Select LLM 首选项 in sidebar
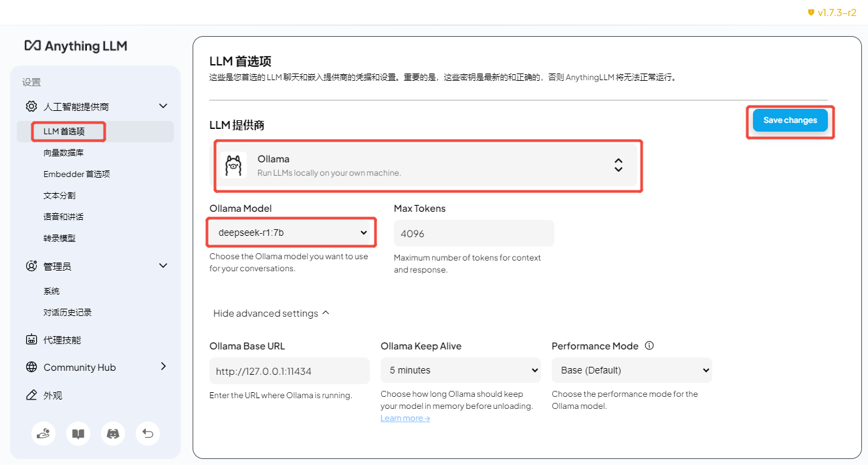Screen dimensions: 868x465 point(96,132)
